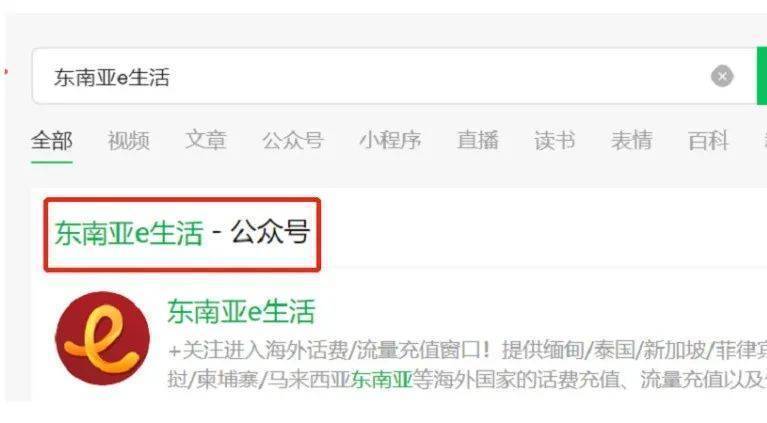Open the 东南亚e生活 - 公众号 section heading
The image size is (767, 423).
click(x=182, y=233)
